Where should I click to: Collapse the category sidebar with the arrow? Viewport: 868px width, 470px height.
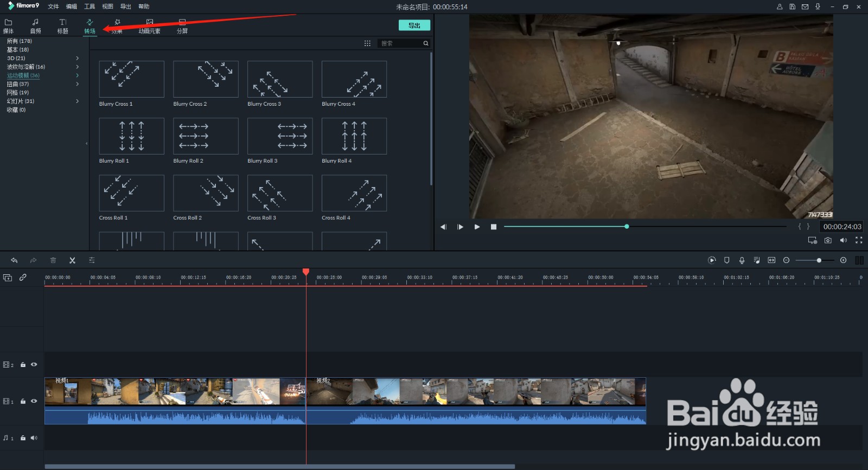point(87,144)
